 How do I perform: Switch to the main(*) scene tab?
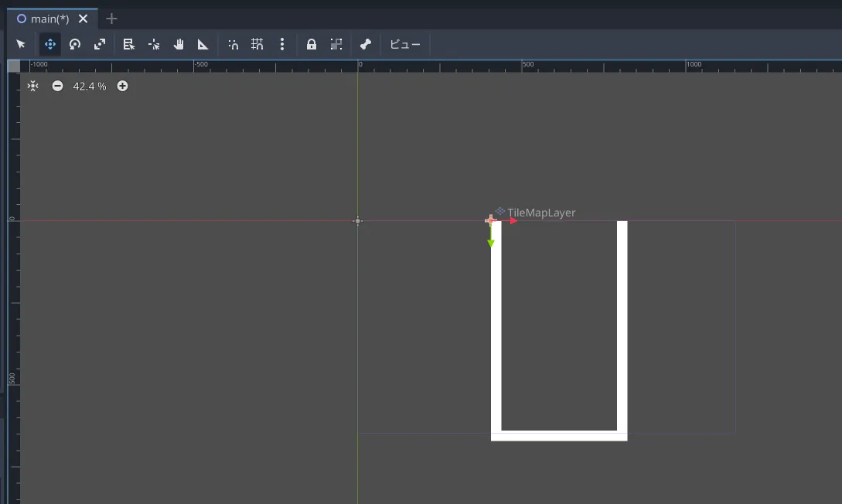coord(49,19)
